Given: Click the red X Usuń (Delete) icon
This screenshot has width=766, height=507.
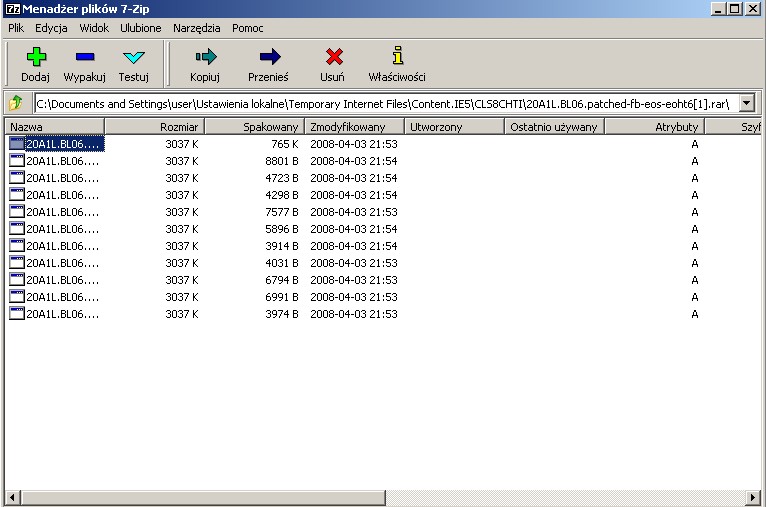Looking at the screenshot, I should [x=334, y=57].
